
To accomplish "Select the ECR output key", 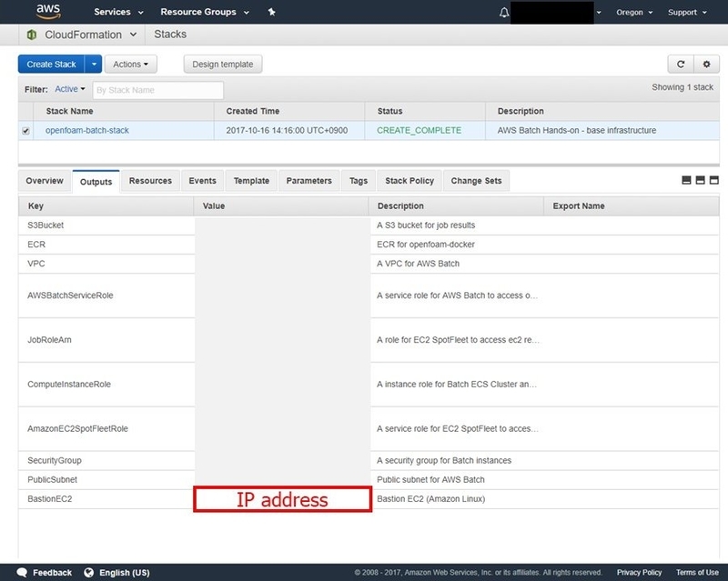I will pos(36,245).
